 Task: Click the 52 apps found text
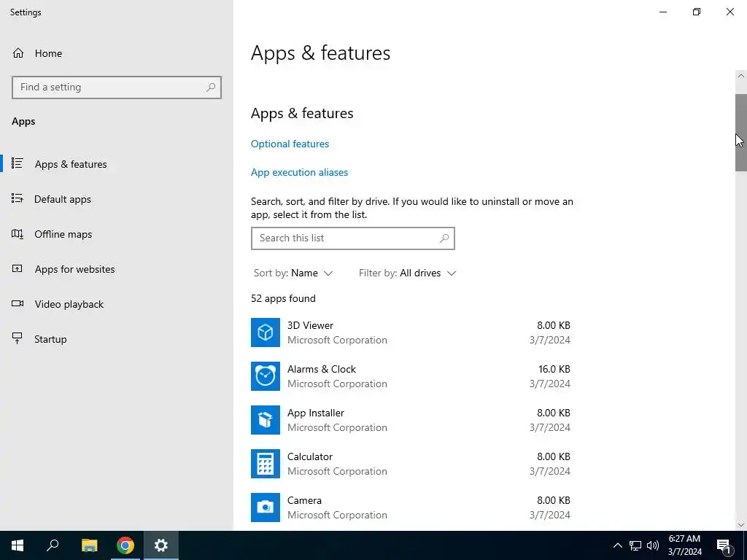284,298
